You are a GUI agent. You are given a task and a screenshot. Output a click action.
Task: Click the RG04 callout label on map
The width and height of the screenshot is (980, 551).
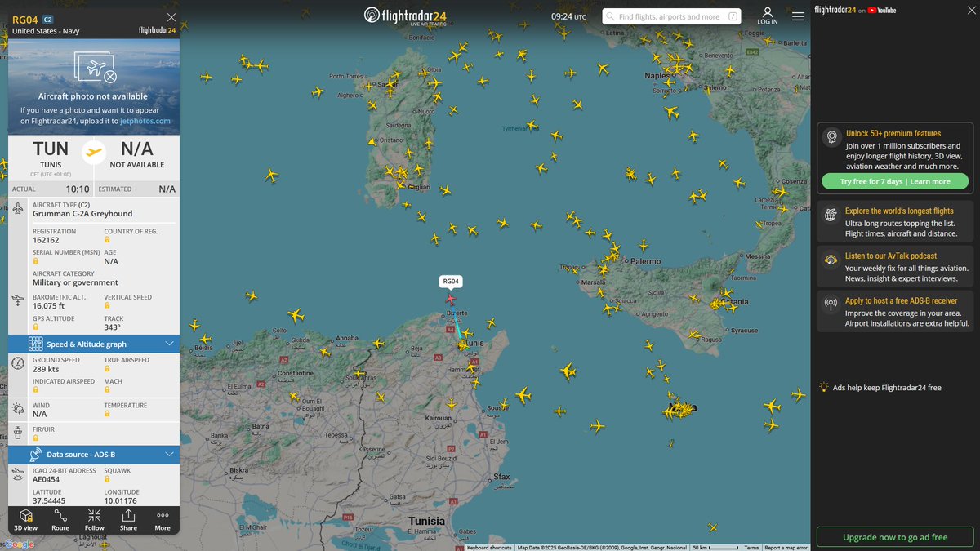point(451,282)
